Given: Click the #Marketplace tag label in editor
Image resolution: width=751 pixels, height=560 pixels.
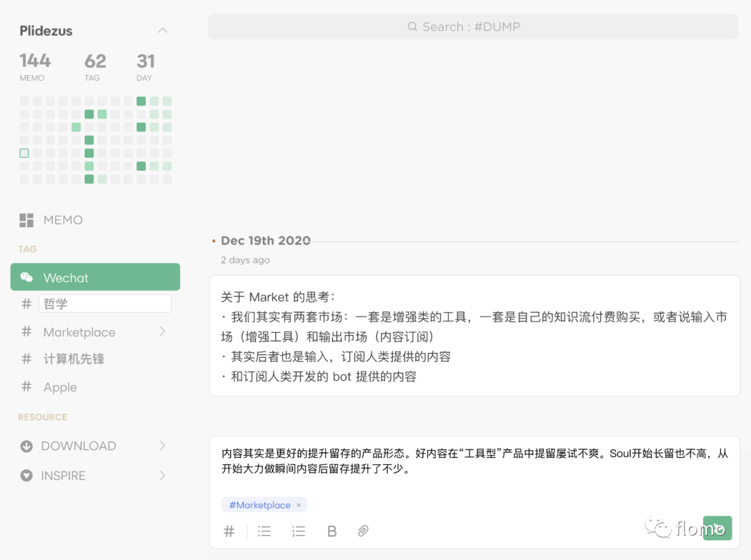Looking at the screenshot, I should 259,505.
